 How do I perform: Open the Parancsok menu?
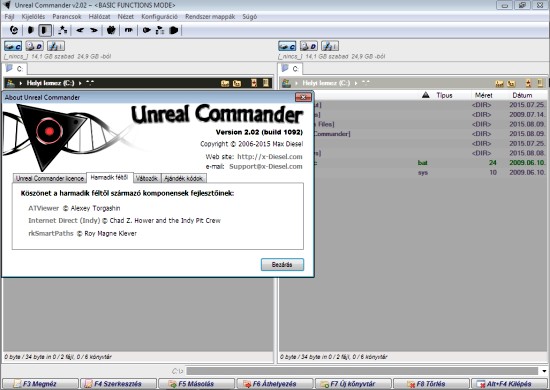click(67, 16)
